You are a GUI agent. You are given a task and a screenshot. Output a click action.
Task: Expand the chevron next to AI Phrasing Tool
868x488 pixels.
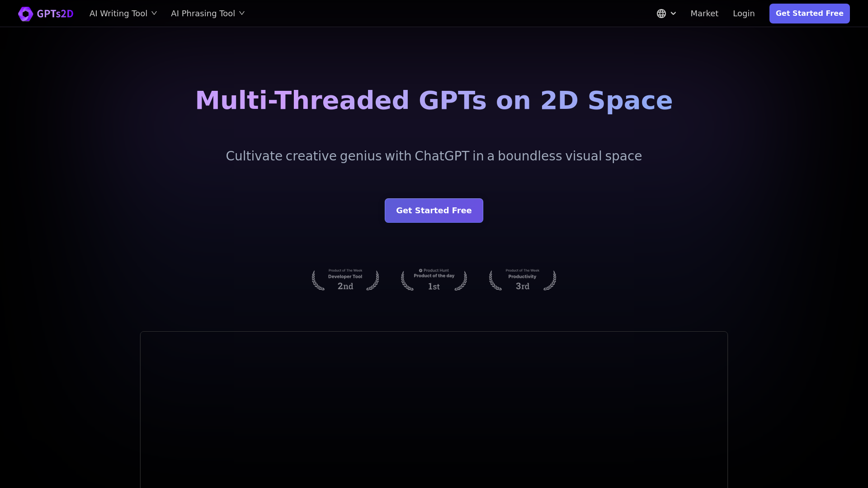tap(242, 13)
